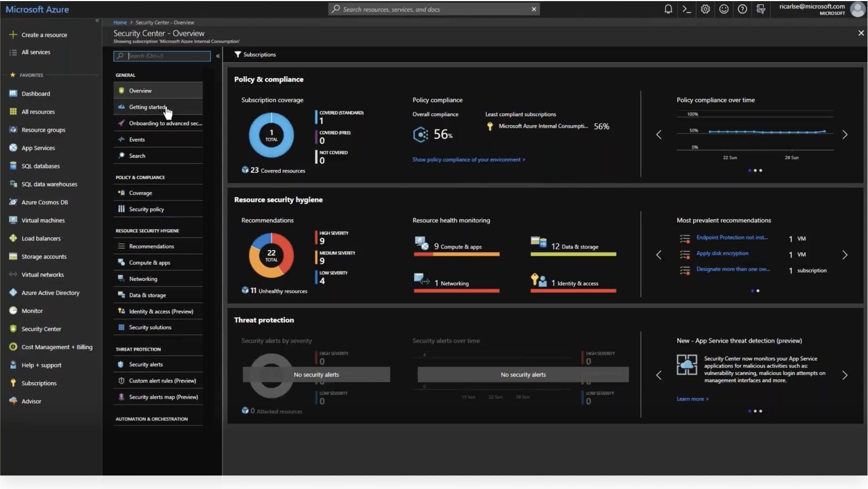Screen dimensions: 868x489
Task: Click the Identity & access health icon
Action: (x=538, y=279)
